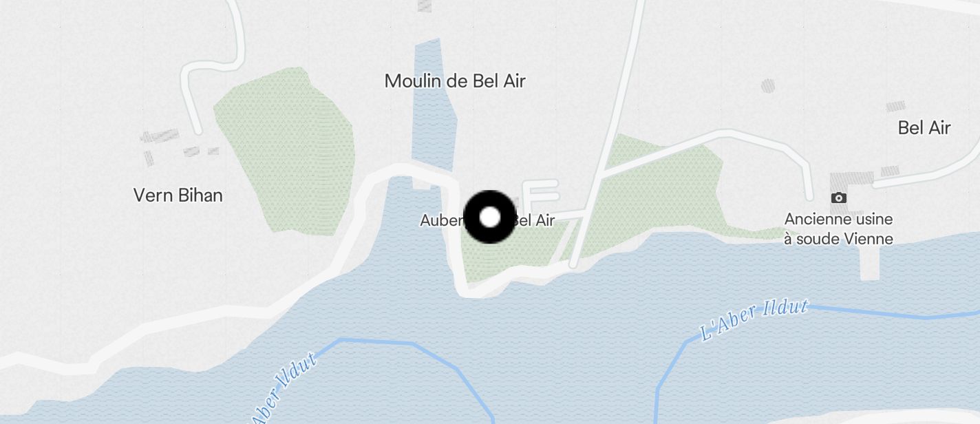Click the L'Aber Ildut label on right
The image size is (980, 424).
click(753, 319)
